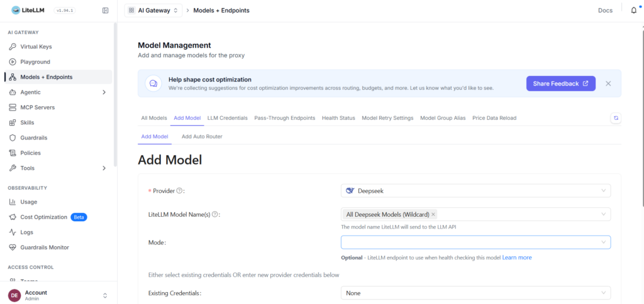Click Models + Endpoints in the breadcrumb
Screen dimensions: 644x304
221,11
